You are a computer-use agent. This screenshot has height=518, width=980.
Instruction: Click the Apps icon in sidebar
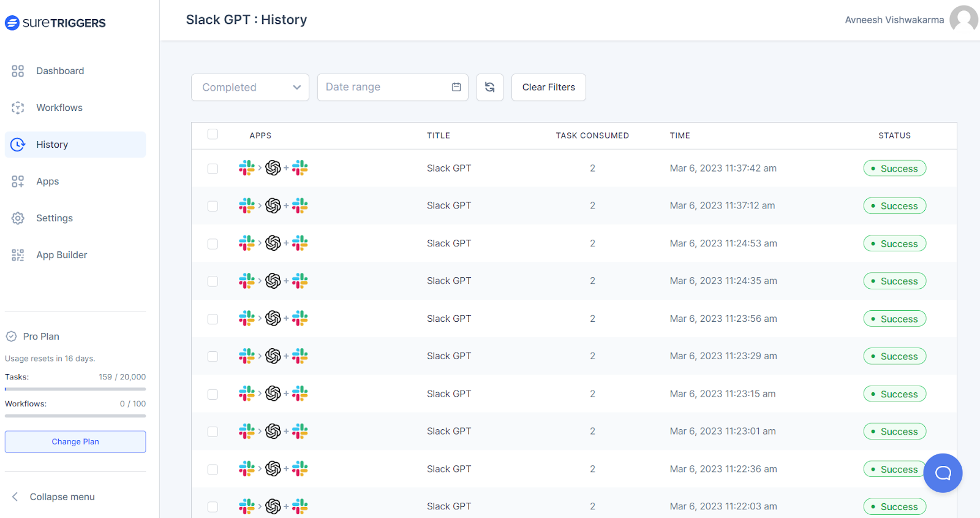click(x=18, y=181)
